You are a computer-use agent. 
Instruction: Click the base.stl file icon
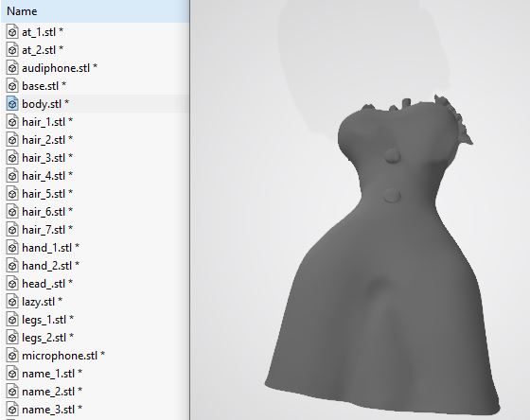pyautogui.click(x=12, y=86)
